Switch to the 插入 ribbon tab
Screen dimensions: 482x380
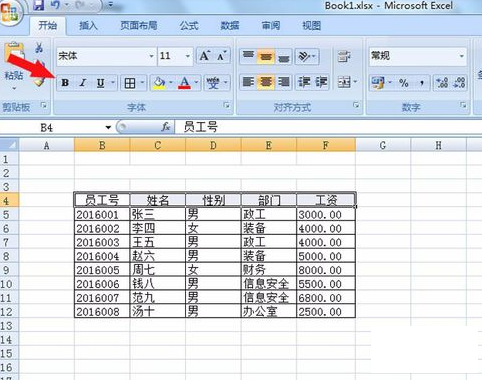click(x=88, y=25)
